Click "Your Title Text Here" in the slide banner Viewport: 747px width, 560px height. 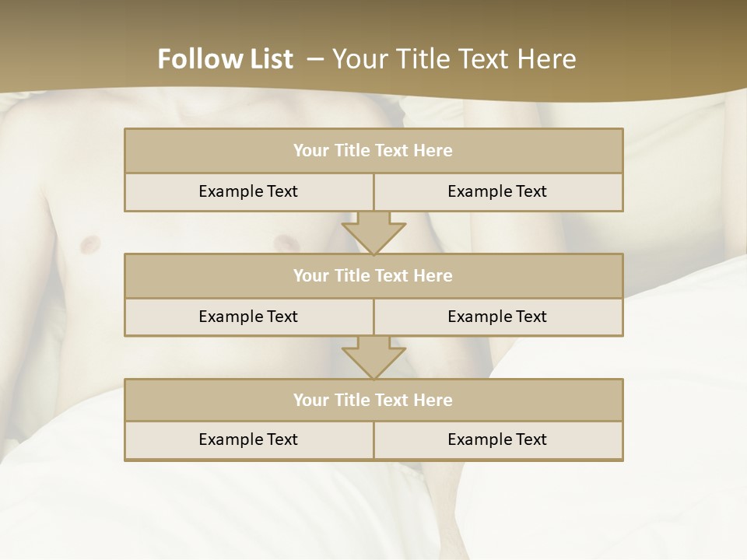click(x=454, y=59)
